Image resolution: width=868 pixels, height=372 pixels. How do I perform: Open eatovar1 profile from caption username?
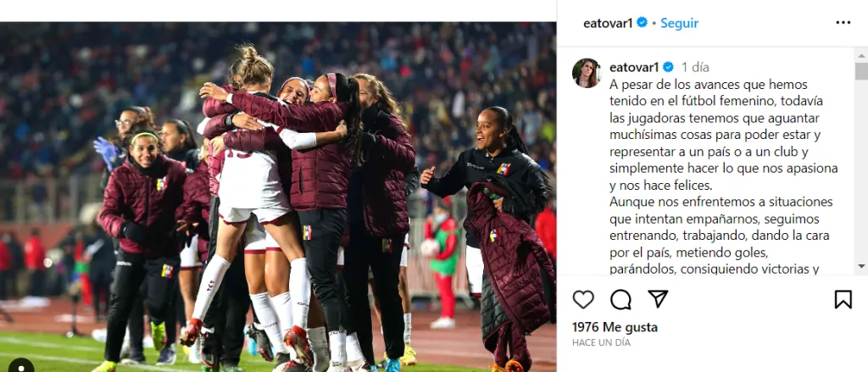[x=634, y=68]
